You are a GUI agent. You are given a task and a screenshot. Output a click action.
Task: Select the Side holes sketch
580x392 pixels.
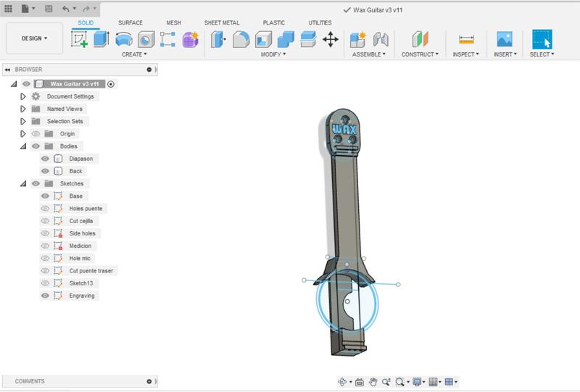pos(82,233)
